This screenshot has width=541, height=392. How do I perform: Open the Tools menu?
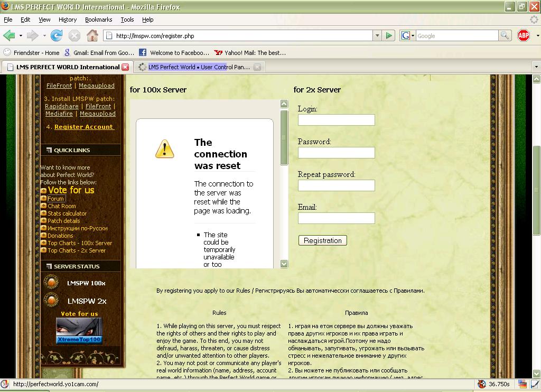point(127,20)
